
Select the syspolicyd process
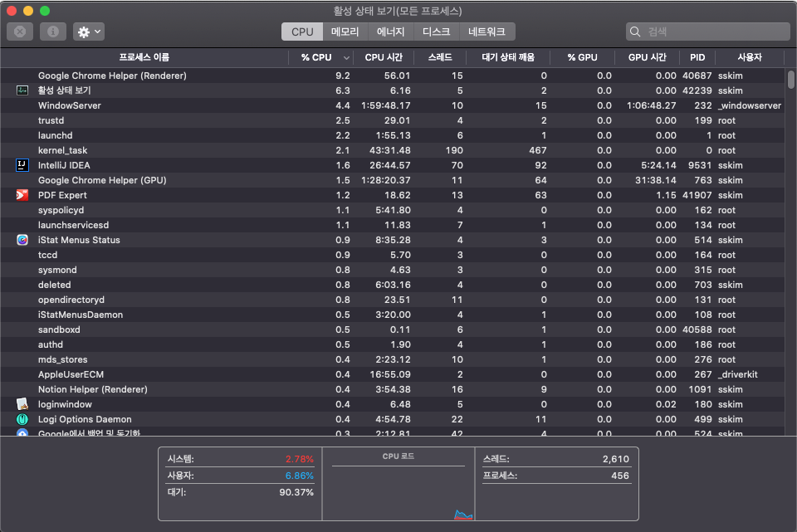(x=393, y=210)
